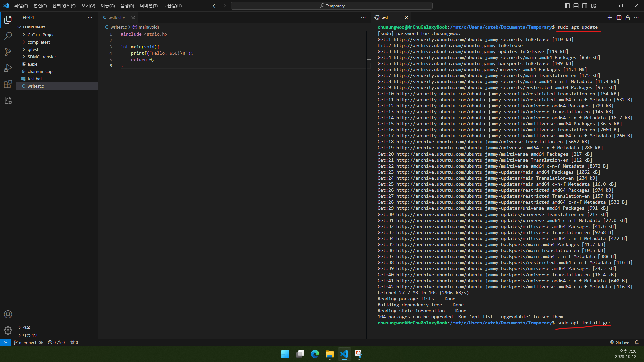Expand the 개요 outline section
The width and height of the screenshot is (644, 362).
(57, 327)
